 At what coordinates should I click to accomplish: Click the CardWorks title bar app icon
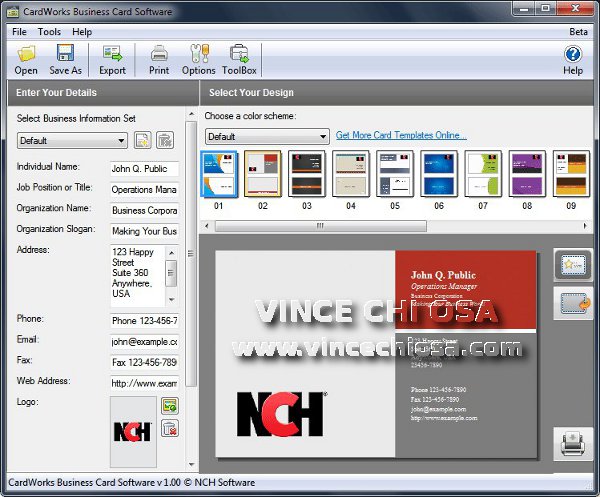[13, 12]
